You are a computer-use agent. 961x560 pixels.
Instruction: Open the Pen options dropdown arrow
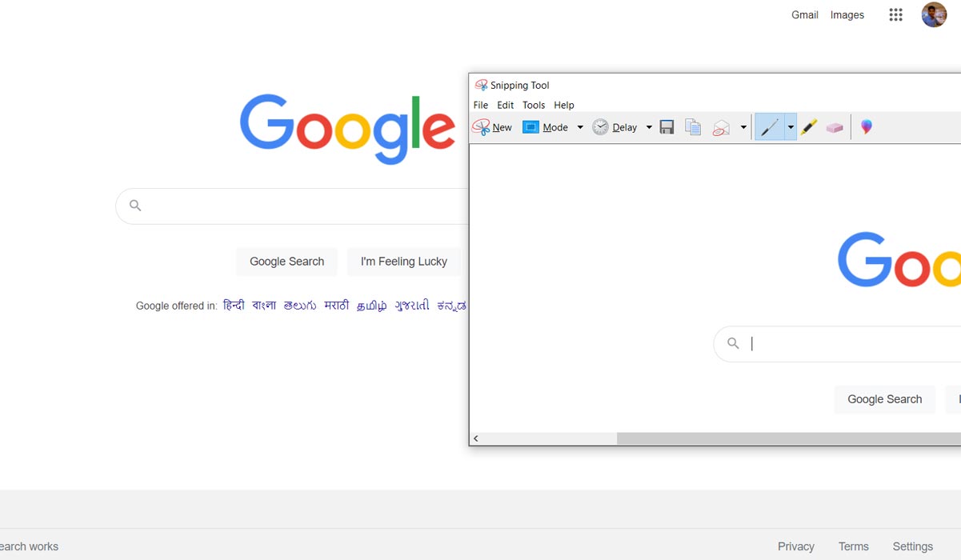pos(791,127)
